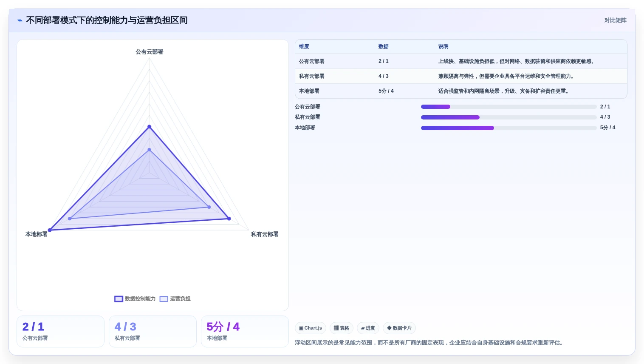This screenshot has width=644, height=364.
Task: Click the 私有云部署 description about 兼顾隔离与弹性
Action: coord(507,76)
